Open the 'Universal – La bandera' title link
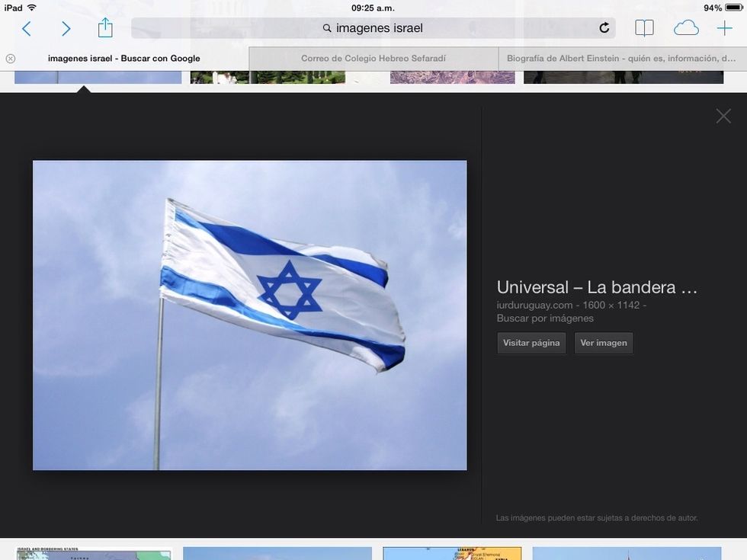Screen dimensions: 747x560 597,287
